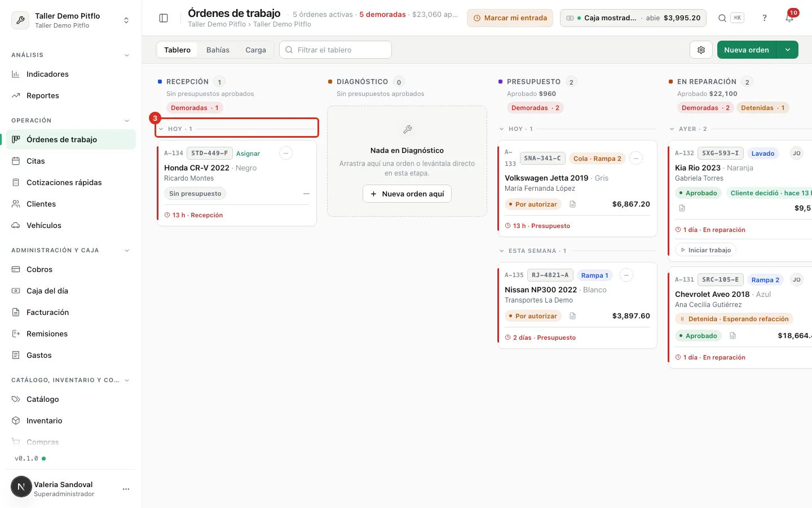Open the notifications bell icon
Viewport: 812px width, 508px height.
tap(789, 18)
